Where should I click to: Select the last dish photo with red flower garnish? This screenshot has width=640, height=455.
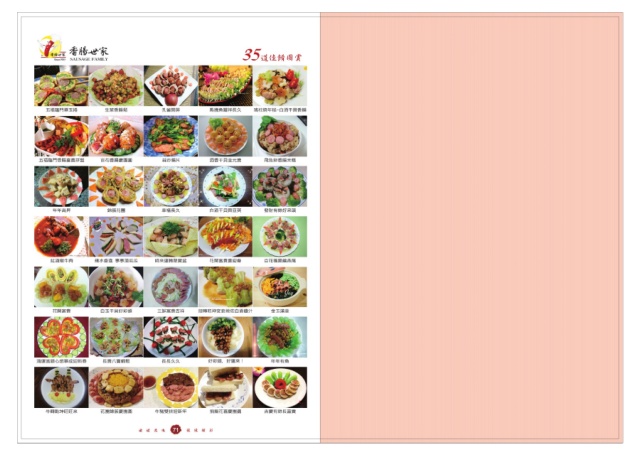pyautogui.click(x=280, y=387)
